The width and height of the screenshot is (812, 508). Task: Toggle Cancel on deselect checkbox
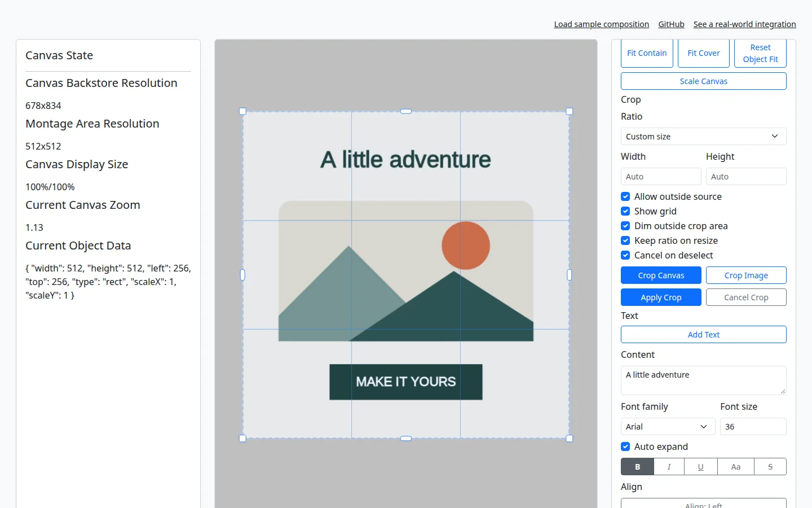pos(625,255)
